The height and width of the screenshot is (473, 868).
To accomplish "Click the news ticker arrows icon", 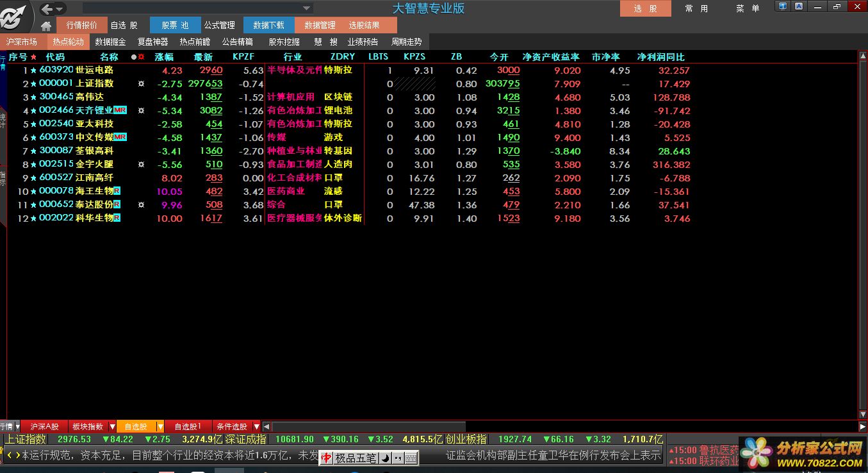I will click(13, 456).
